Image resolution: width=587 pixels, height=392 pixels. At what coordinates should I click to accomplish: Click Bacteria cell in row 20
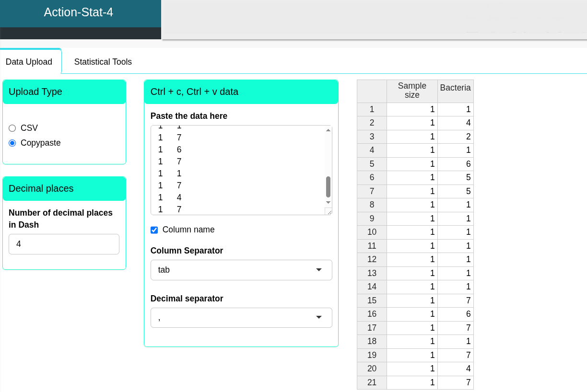click(x=456, y=369)
